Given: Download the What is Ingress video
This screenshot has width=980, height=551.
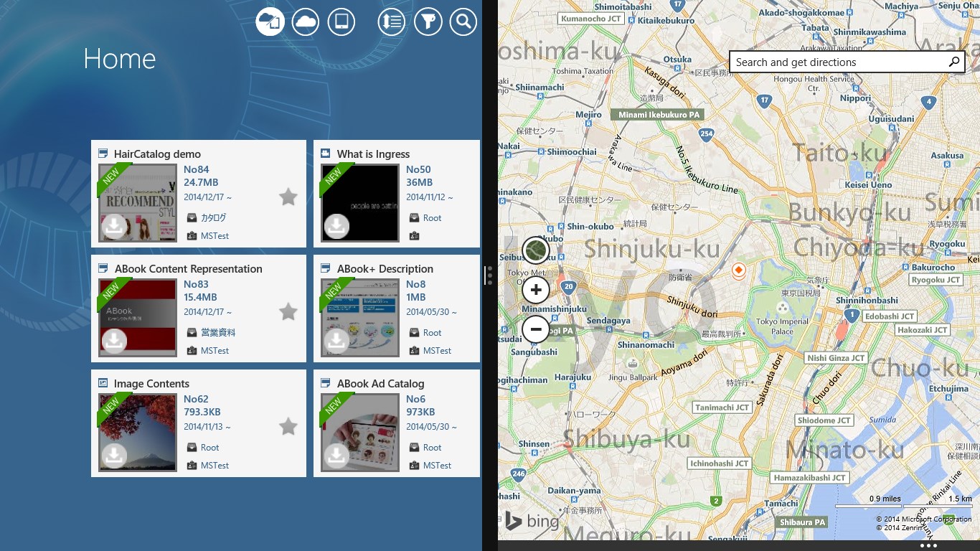Looking at the screenshot, I should tap(336, 226).
